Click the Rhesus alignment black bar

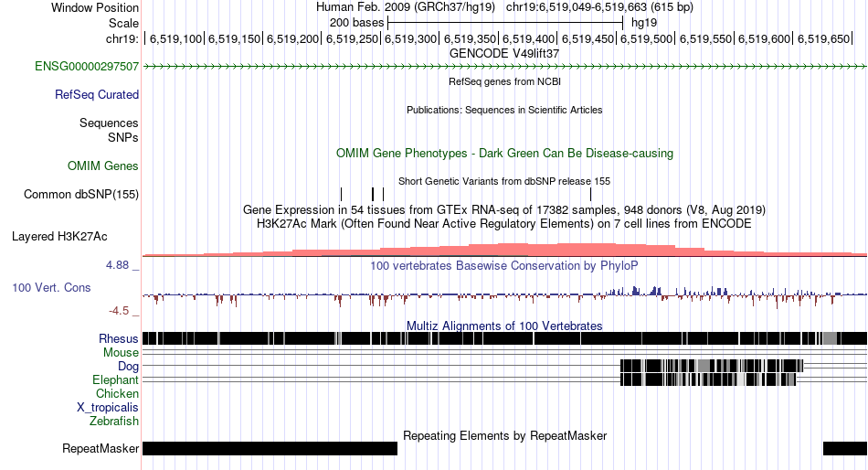[x=504, y=338]
